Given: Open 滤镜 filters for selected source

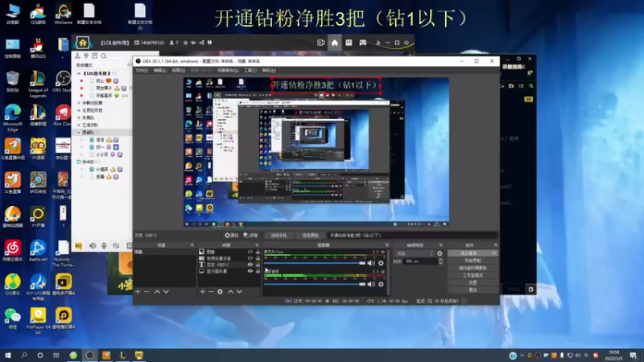Looking at the screenshot, I should [x=250, y=236].
